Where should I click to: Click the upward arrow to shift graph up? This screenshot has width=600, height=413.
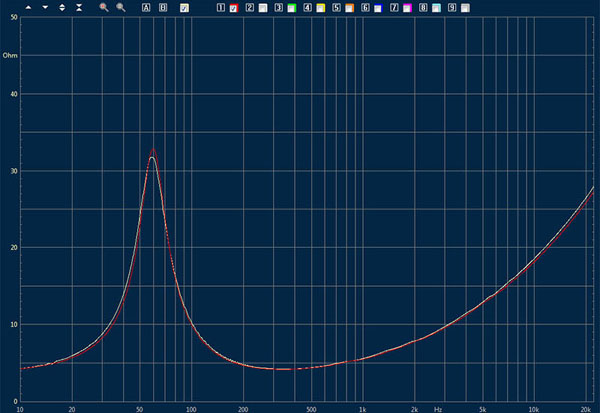click(x=28, y=7)
